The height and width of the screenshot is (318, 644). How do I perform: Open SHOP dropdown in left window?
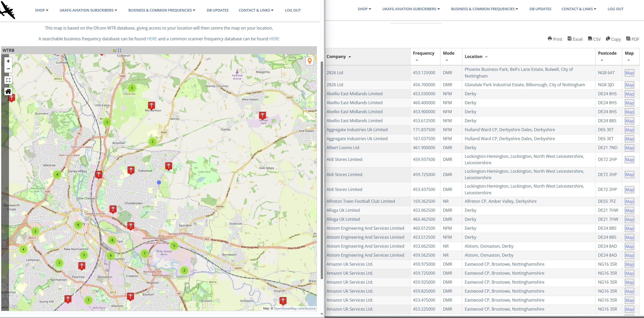(42, 10)
